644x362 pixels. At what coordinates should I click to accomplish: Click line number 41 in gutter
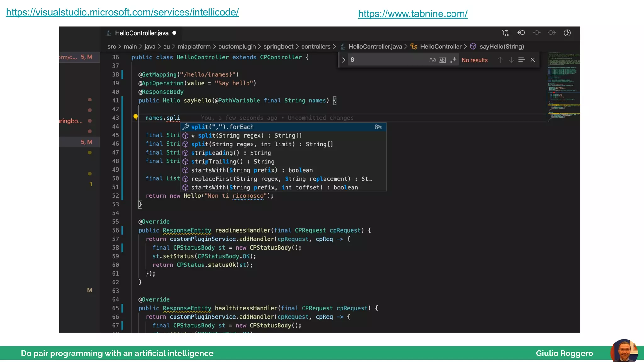[x=115, y=101]
